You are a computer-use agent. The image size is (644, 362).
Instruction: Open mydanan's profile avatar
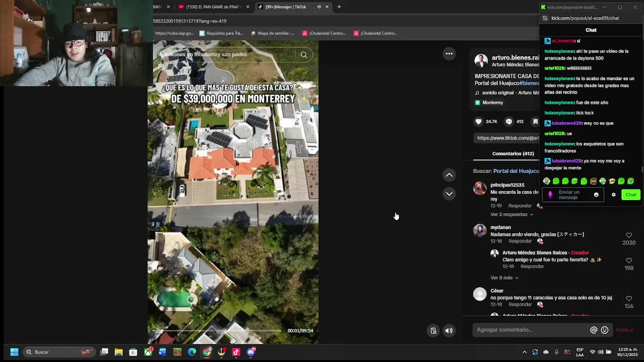click(480, 231)
